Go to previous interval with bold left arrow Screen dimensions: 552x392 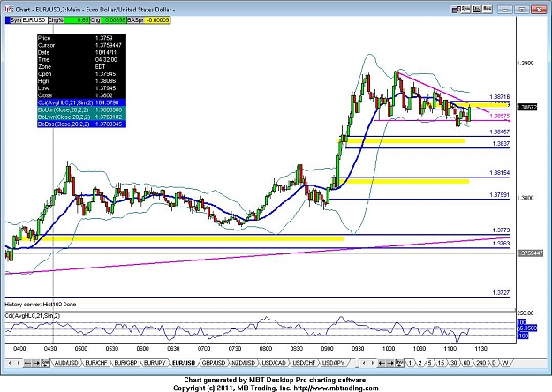tap(382, 363)
